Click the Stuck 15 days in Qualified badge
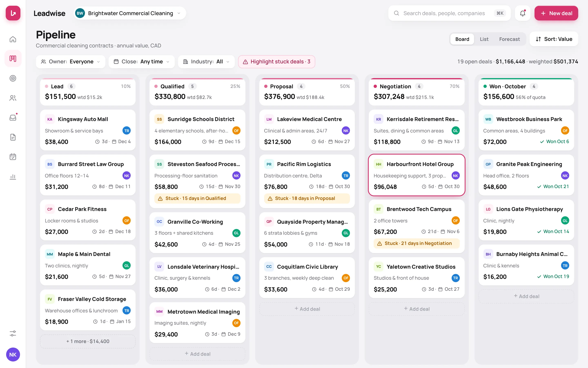588x368 pixels. pos(197,198)
